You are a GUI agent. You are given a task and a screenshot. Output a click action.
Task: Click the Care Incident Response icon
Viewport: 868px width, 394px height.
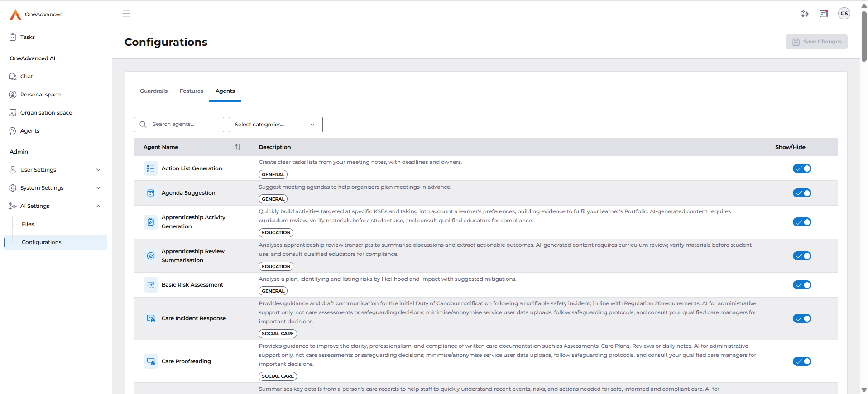tap(151, 318)
